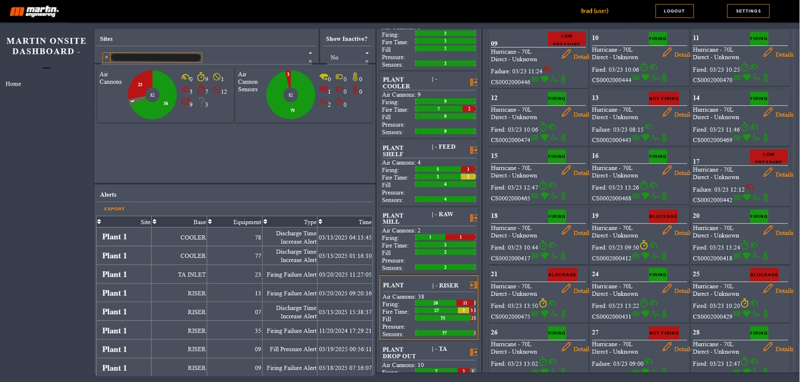Click the RISER Fire Time status bar

pos(445,310)
